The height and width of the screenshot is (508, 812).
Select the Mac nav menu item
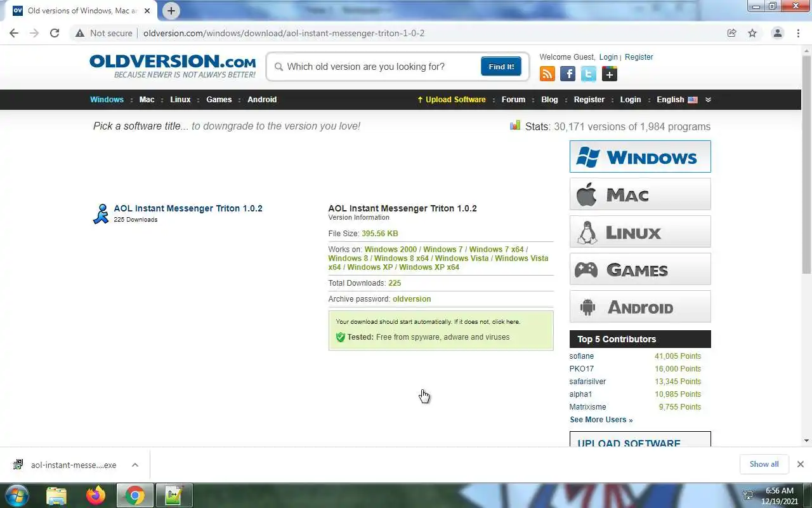click(x=147, y=100)
